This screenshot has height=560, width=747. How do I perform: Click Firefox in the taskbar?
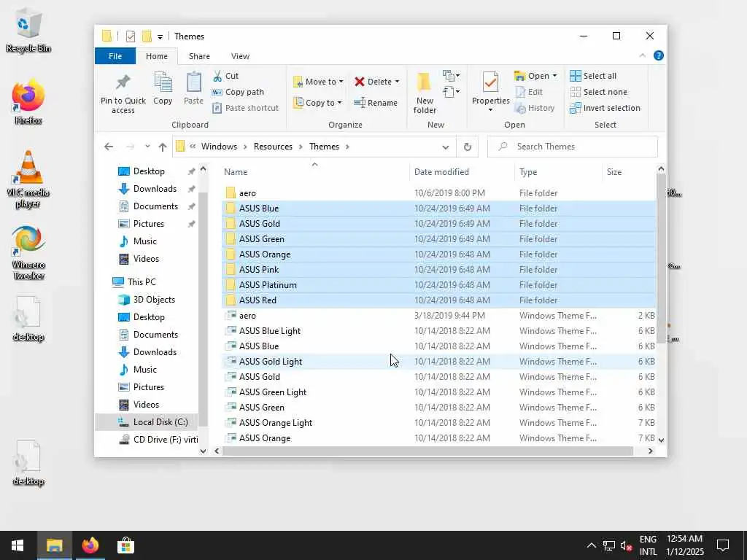(90, 545)
